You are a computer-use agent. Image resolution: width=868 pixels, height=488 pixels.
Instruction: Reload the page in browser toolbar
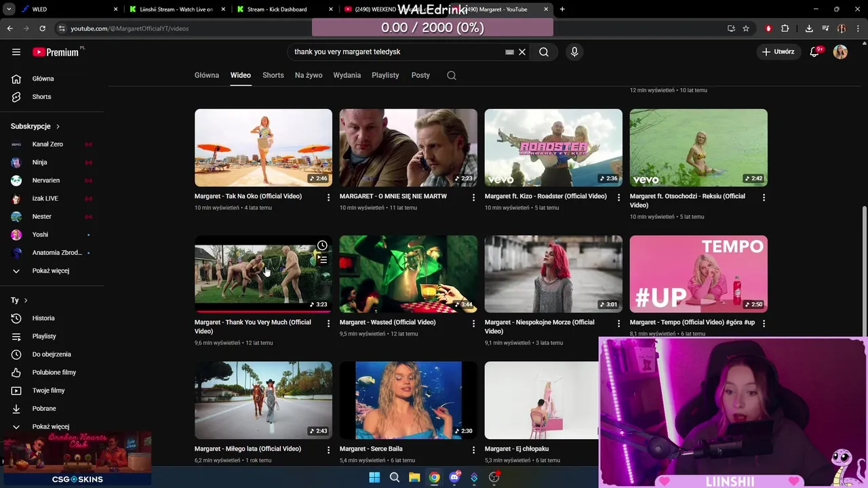click(x=42, y=28)
